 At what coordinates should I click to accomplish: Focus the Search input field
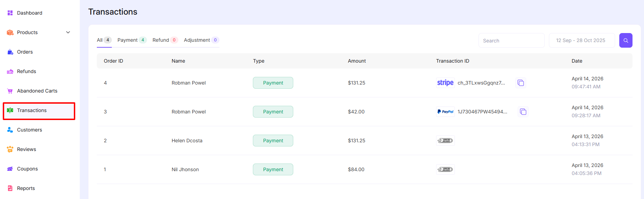tap(511, 41)
